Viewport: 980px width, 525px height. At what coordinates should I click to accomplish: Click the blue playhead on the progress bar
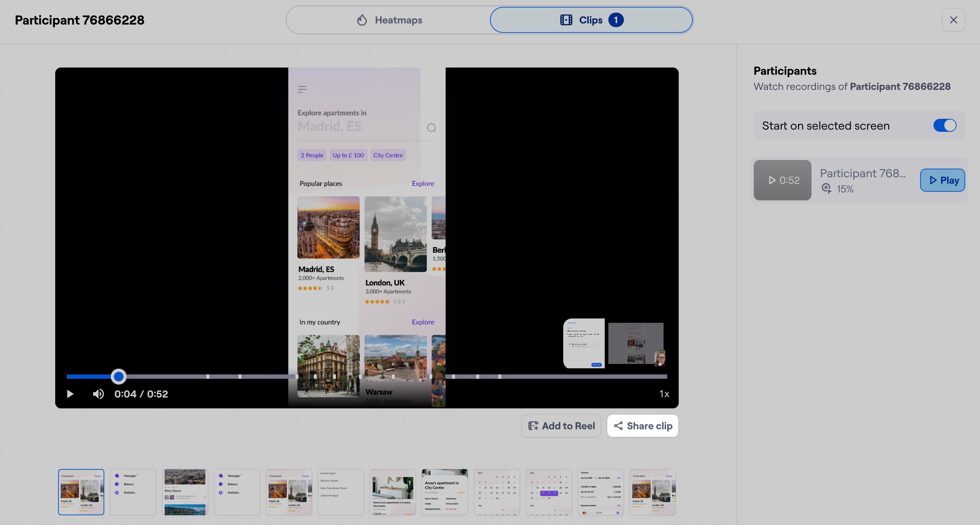(118, 376)
